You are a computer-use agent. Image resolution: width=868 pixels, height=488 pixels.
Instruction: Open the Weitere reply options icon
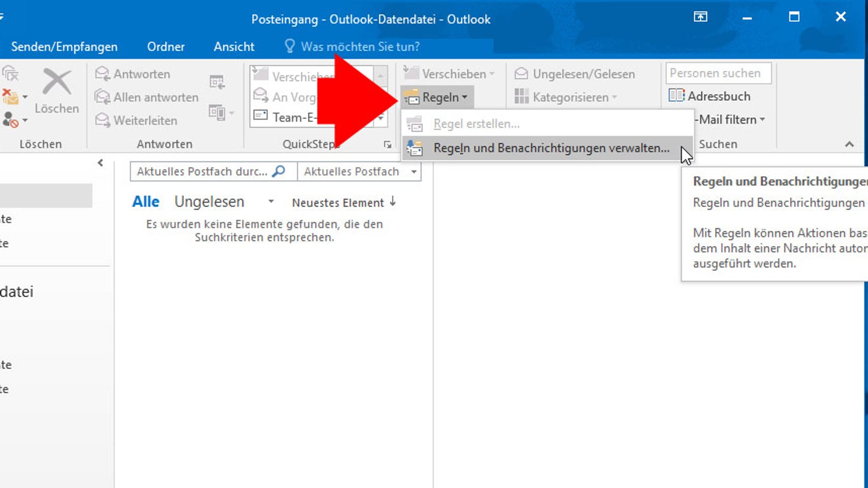tap(221, 112)
